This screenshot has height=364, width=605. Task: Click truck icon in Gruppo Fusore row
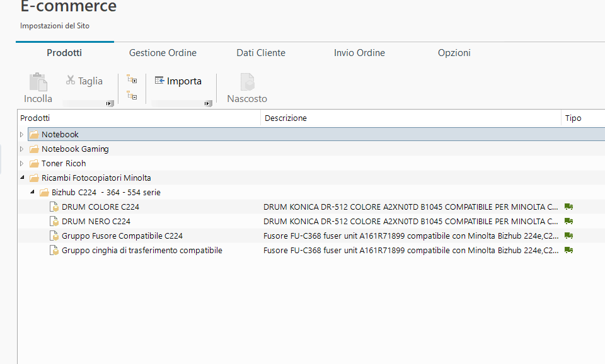coord(569,236)
